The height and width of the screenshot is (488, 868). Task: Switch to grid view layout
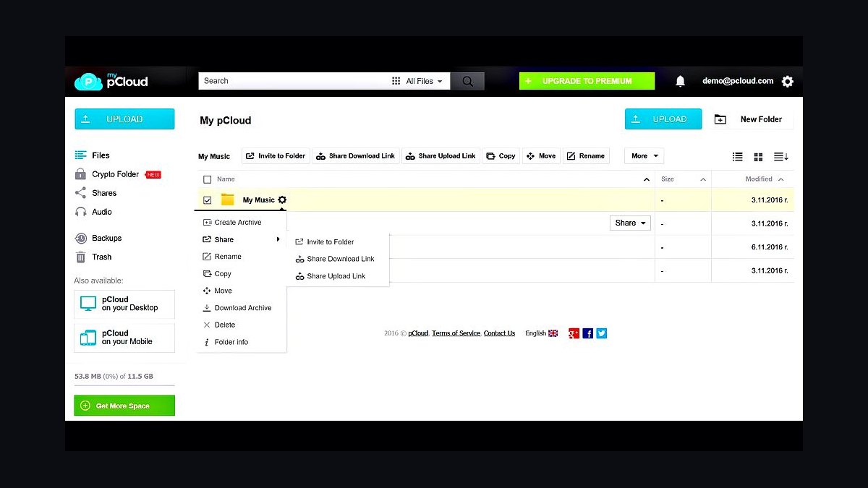[759, 156]
